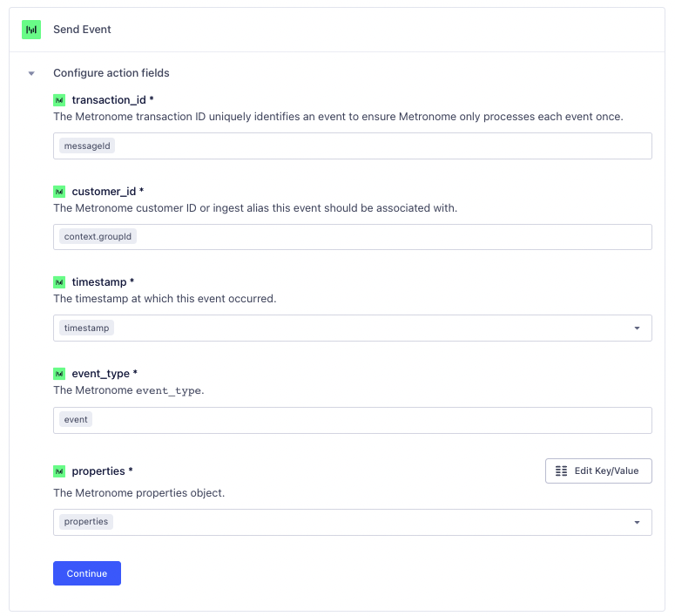
Task: Select the timestamp value tag
Action: [x=86, y=328]
